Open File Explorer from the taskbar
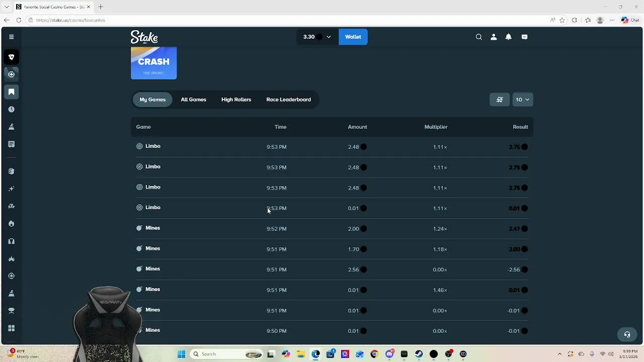The width and height of the screenshot is (644, 362). tap(300, 354)
